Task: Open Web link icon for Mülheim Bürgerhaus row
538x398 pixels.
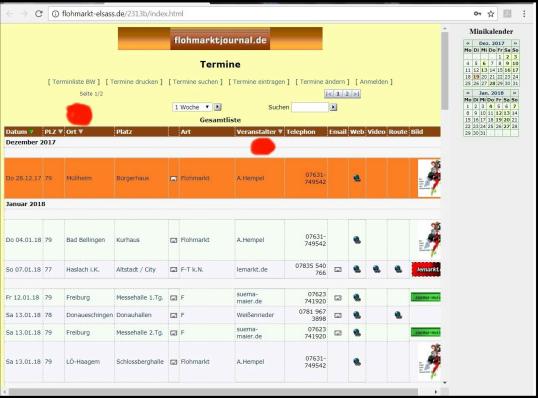Action: 357,178
